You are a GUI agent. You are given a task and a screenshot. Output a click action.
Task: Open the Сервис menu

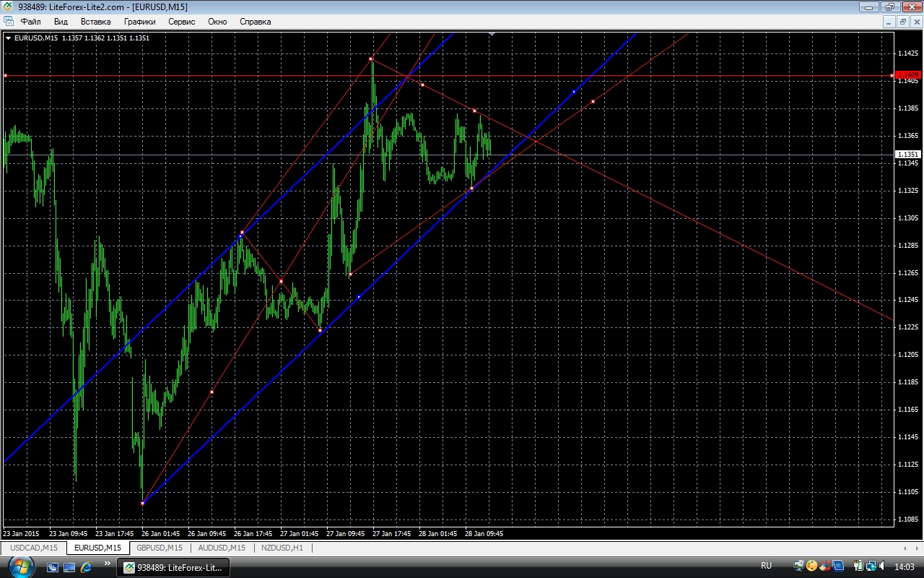point(181,22)
